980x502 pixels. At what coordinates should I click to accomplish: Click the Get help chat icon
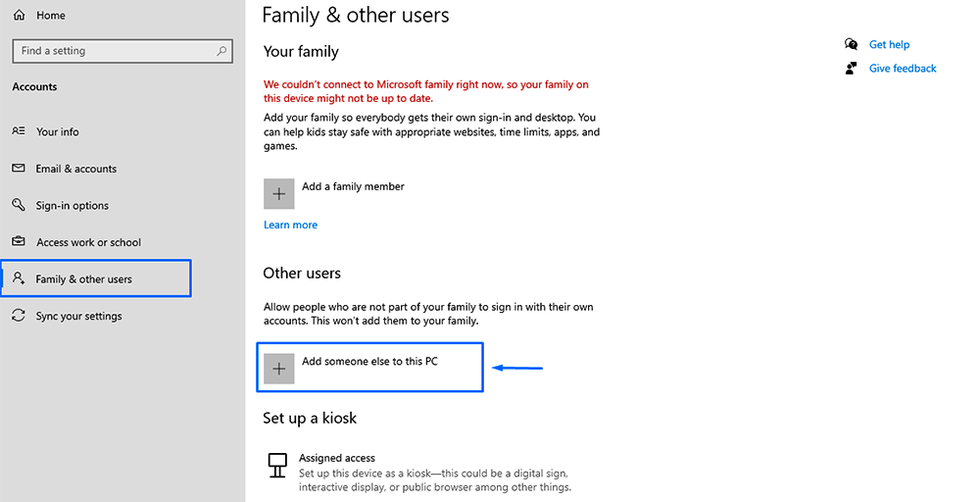tap(851, 44)
